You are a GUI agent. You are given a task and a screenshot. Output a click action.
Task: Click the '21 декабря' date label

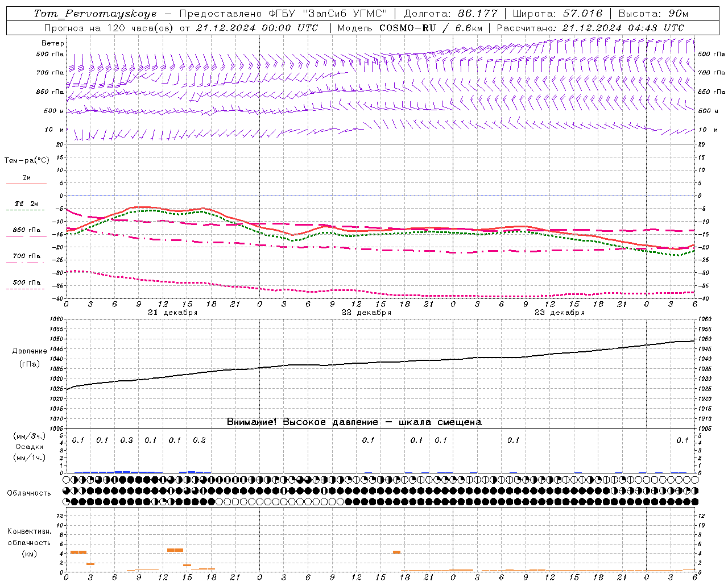[x=173, y=313]
